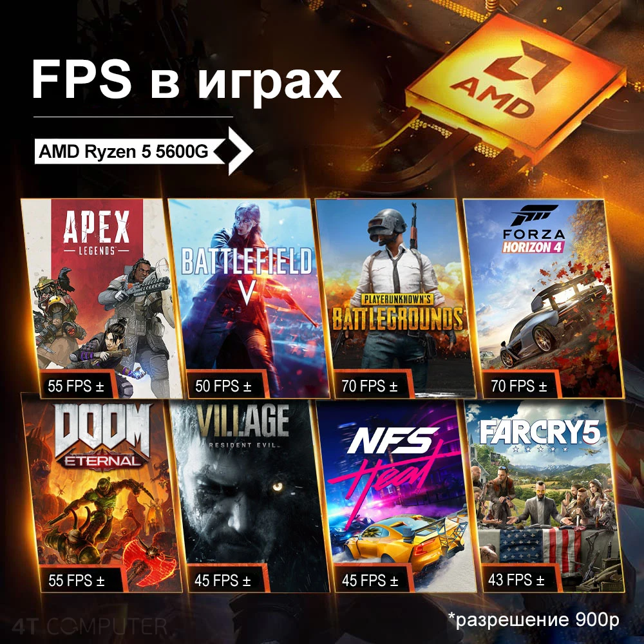Select the Apex Legends game cover
Image resolution: width=644 pixels, height=644 pixels.
(x=101, y=299)
